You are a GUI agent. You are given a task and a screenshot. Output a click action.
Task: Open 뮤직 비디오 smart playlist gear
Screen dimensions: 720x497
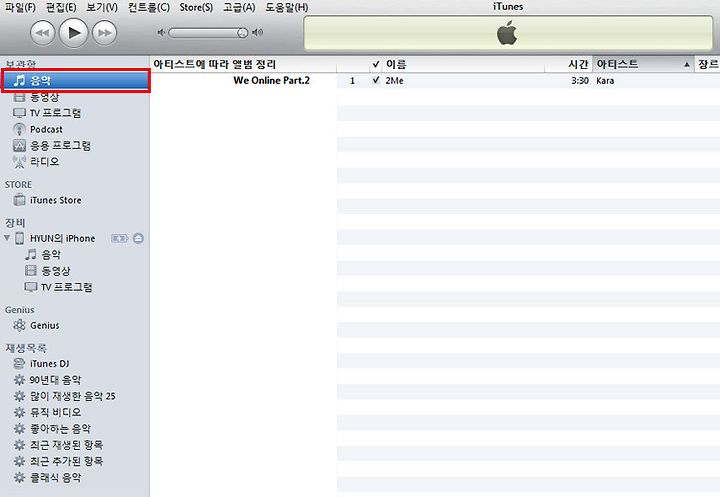pos(19,412)
